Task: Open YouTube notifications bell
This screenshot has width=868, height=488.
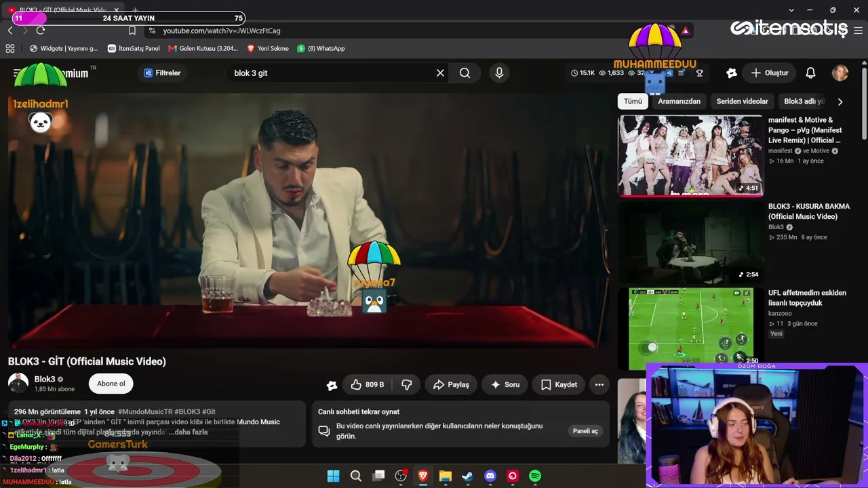Action: (810, 73)
